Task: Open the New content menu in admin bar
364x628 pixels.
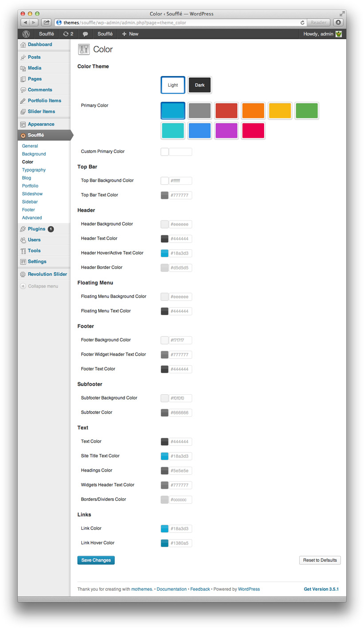Action: tap(130, 34)
